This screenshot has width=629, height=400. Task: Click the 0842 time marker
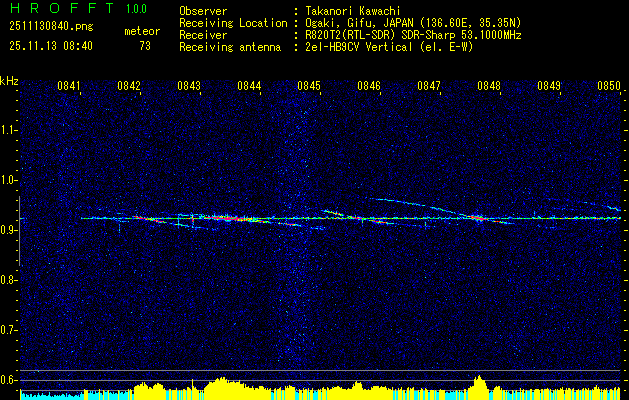[129, 86]
